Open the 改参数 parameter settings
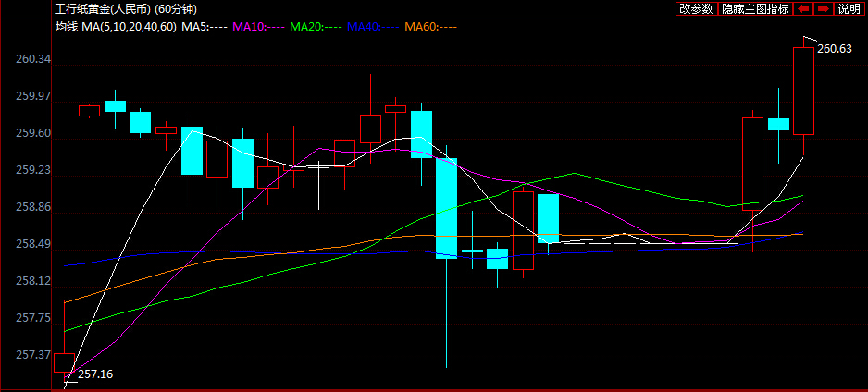This screenshot has height=392, width=868. tap(696, 8)
